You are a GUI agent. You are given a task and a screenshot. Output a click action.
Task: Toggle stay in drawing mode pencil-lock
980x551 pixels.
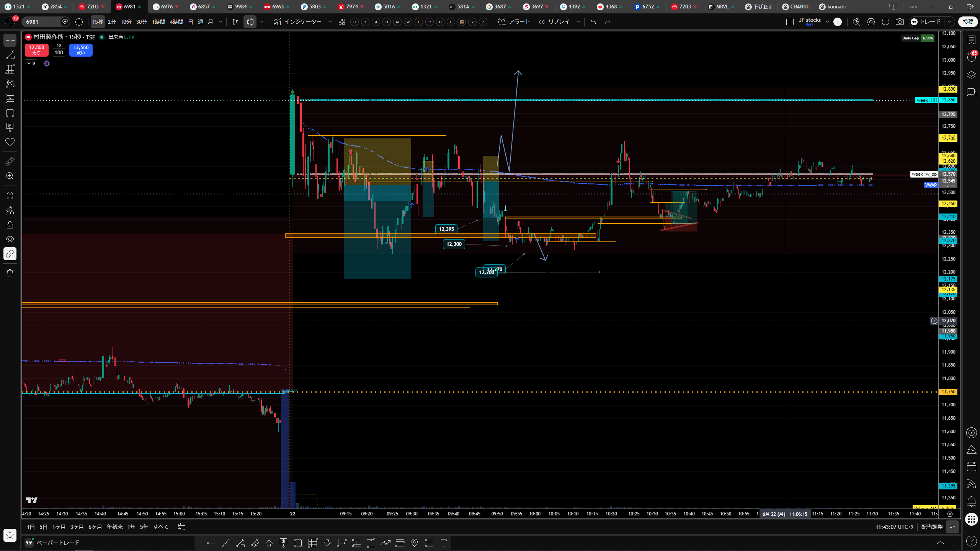(10, 210)
